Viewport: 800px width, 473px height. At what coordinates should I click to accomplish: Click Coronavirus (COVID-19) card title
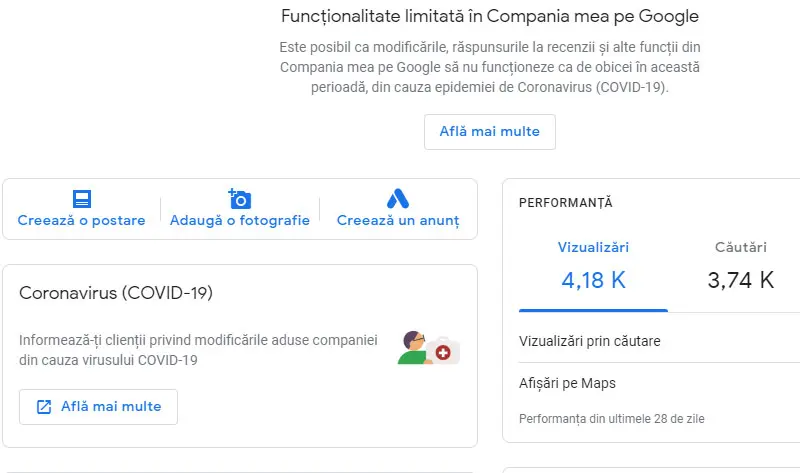(x=116, y=293)
